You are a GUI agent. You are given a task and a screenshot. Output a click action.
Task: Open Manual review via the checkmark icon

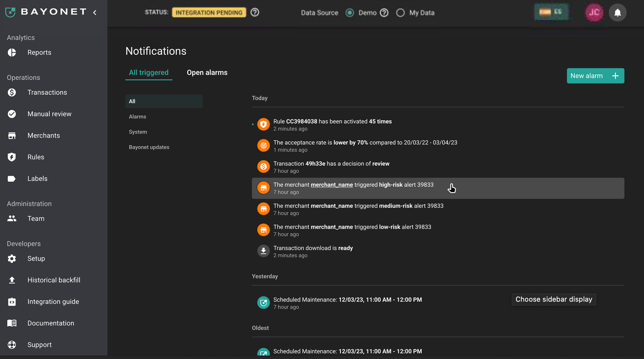(12, 114)
